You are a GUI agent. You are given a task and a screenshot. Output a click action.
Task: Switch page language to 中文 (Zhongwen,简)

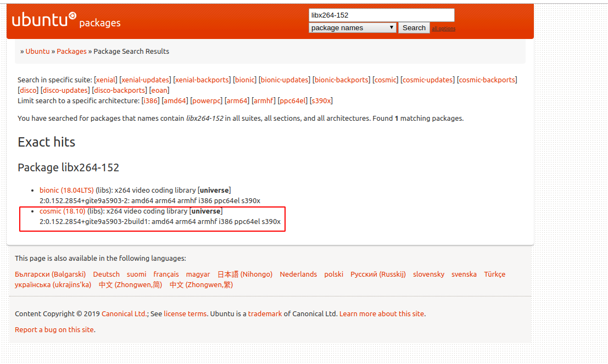130,285
